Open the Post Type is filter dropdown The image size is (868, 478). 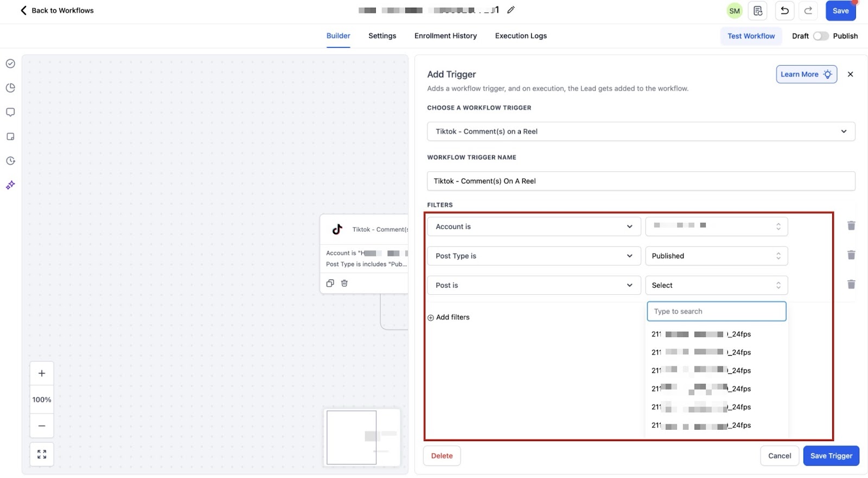click(534, 256)
